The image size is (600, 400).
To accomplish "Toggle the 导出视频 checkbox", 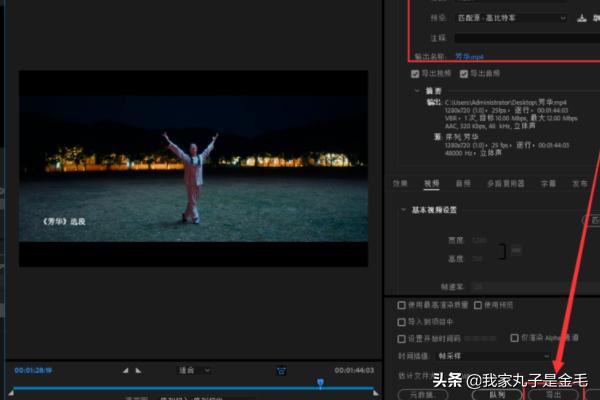I will [415, 73].
